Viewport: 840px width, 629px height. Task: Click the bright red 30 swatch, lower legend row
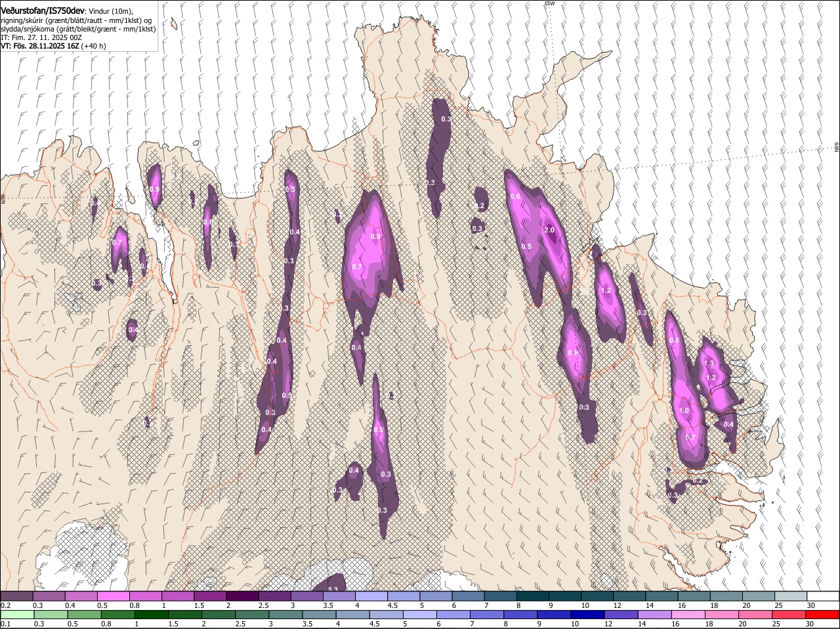(x=822, y=615)
